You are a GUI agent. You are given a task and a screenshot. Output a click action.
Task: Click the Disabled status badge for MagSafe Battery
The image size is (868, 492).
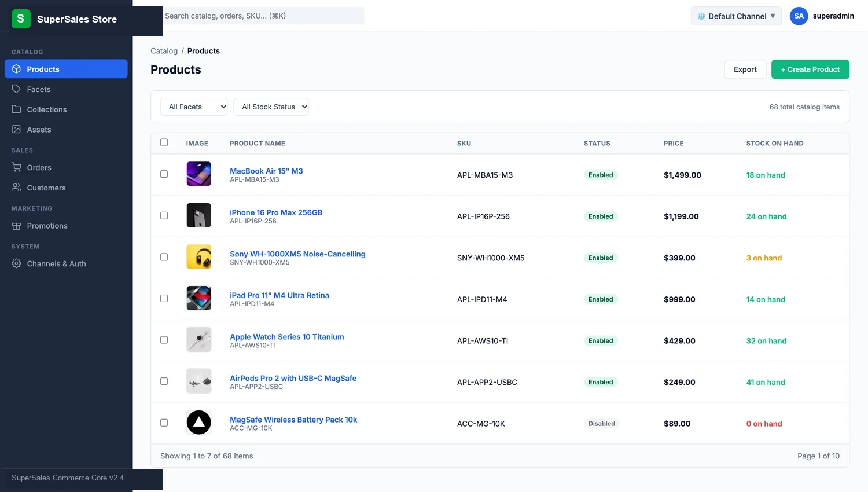pos(602,424)
